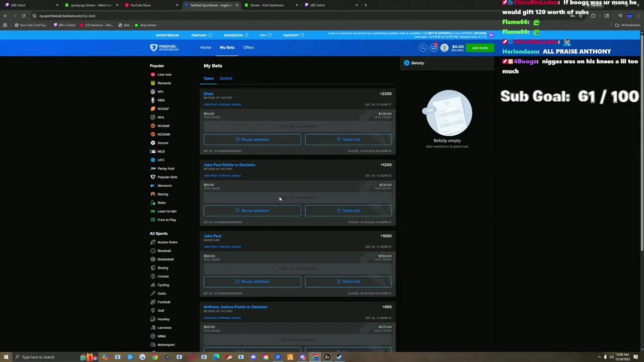This screenshot has width=644, height=362.
Task: Switch to the Settled bets tab
Action: pos(226,78)
